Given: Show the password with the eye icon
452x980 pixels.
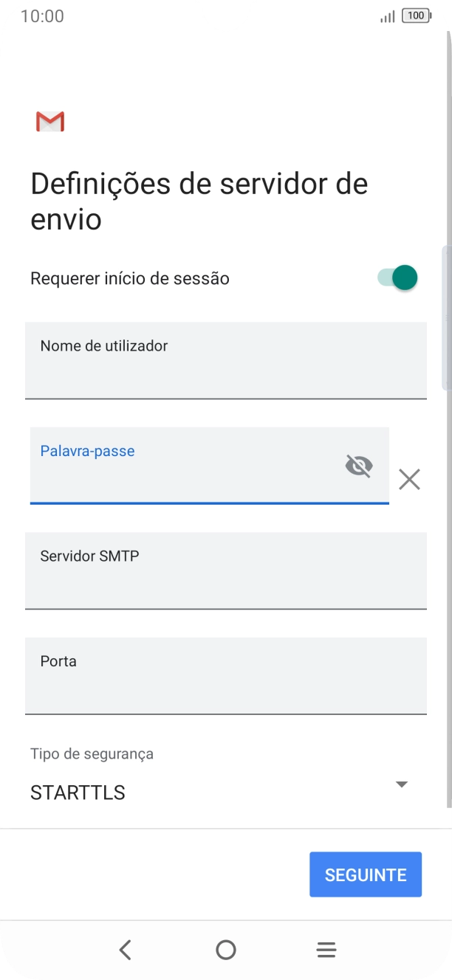Looking at the screenshot, I should (x=359, y=466).
